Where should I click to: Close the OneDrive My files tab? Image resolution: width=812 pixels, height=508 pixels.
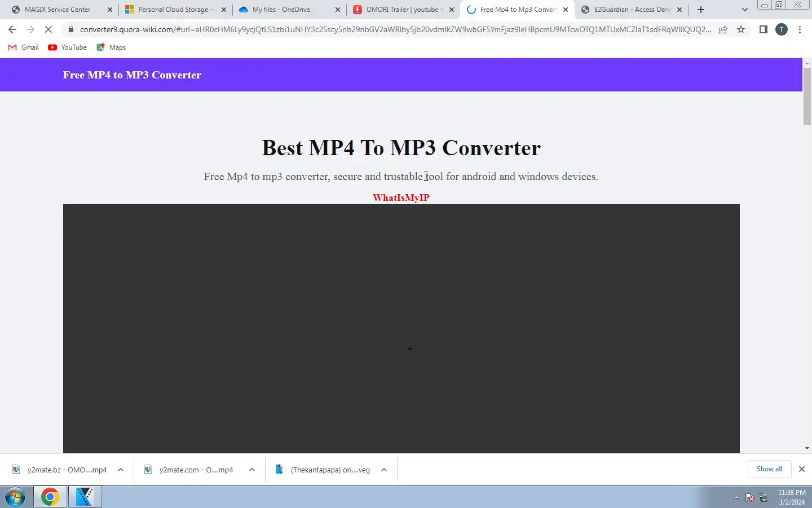[x=338, y=10]
